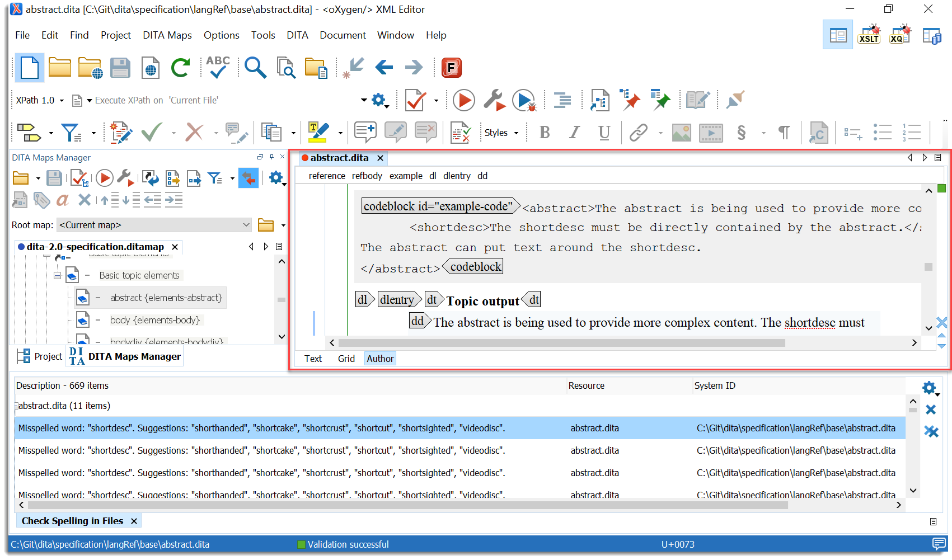This screenshot has width=952, height=560.
Task: Toggle Track Changes pencil icon
Action: tap(121, 133)
